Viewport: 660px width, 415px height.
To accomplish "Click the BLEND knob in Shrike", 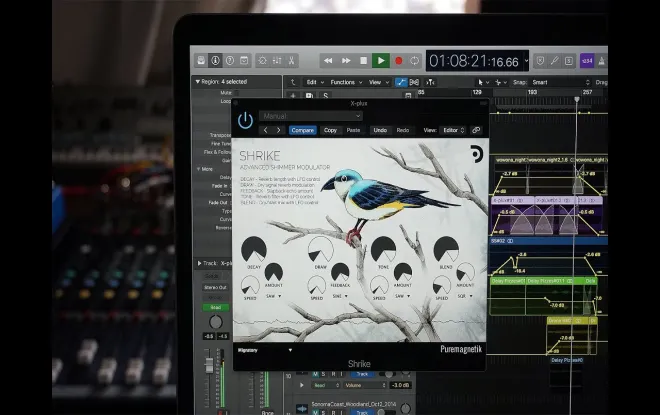I will [x=446, y=249].
